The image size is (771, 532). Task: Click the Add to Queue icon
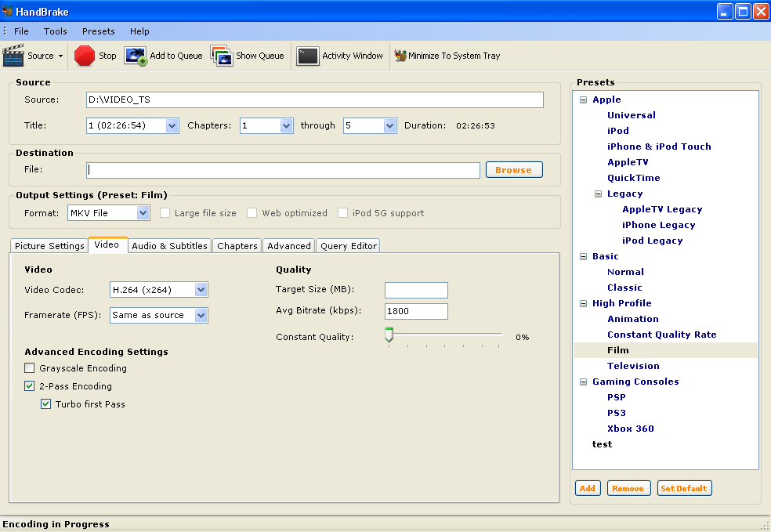pyautogui.click(x=136, y=56)
